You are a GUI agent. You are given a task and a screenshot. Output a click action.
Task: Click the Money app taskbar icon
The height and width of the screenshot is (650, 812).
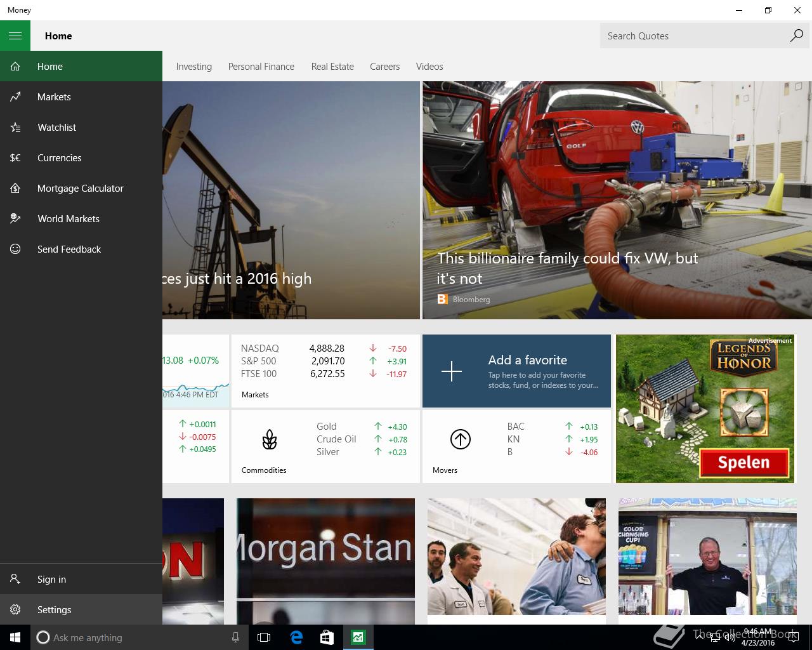point(358,637)
